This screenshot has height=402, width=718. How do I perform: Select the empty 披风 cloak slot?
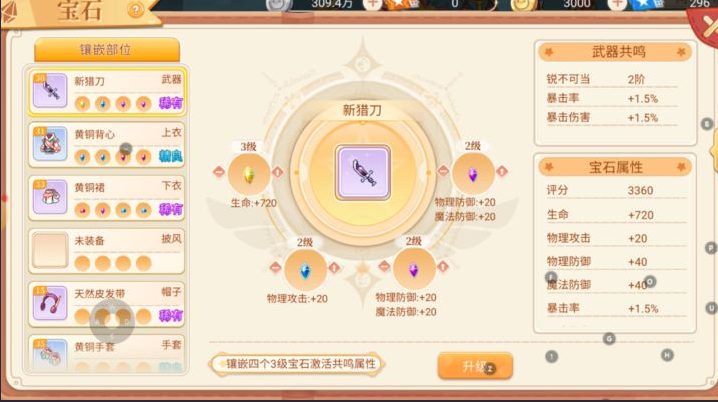pyautogui.click(x=107, y=251)
